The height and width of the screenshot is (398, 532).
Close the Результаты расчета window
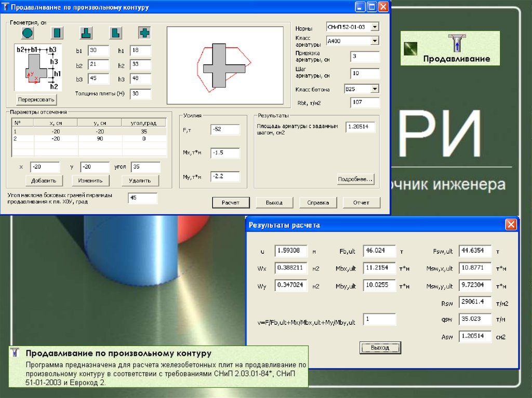tap(511, 225)
